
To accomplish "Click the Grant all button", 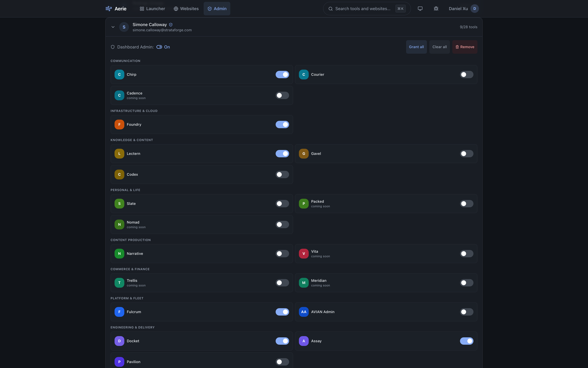I will 416,47.
